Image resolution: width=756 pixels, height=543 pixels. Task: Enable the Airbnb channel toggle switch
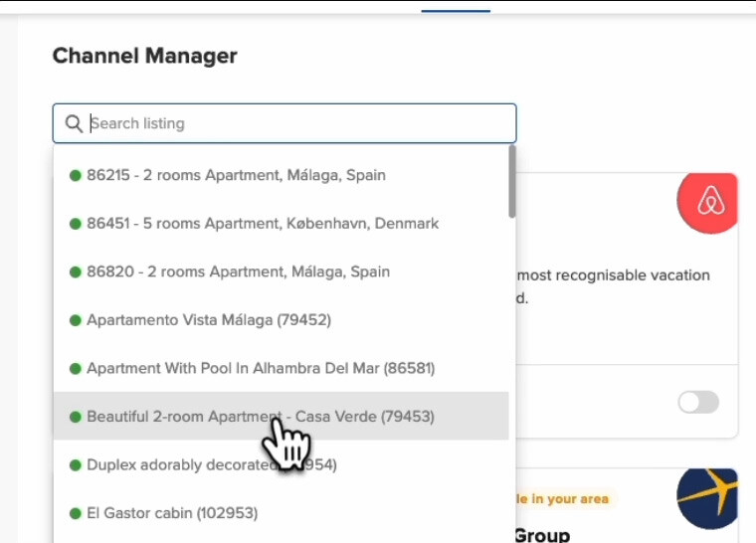tap(697, 402)
